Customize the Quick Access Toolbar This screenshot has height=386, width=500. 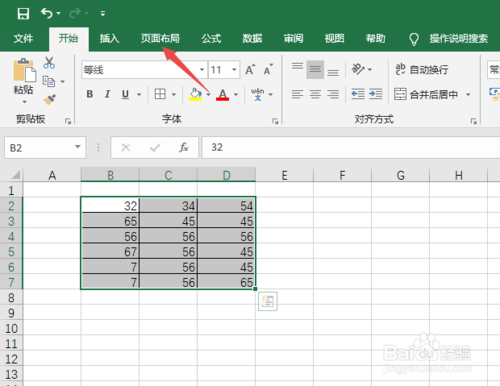coord(103,14)
